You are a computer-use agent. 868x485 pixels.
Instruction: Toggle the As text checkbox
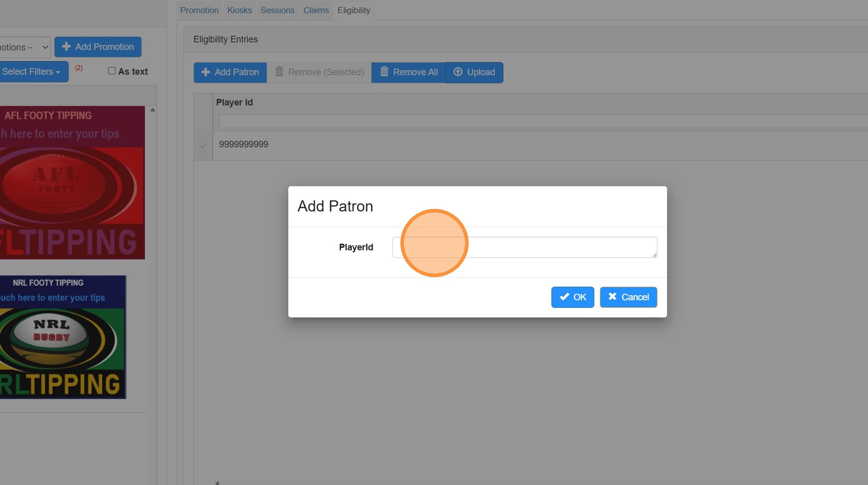[112, 71]
